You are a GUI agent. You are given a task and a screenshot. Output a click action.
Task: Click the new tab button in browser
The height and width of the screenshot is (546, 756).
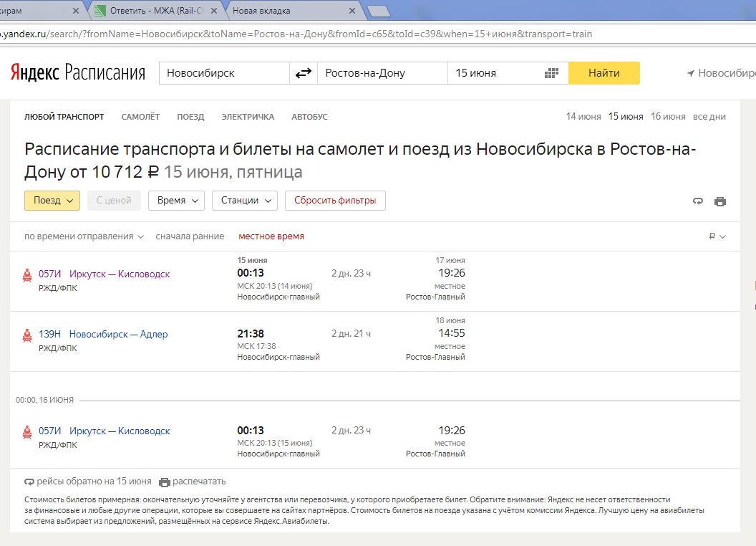click(x=379, y=11)
